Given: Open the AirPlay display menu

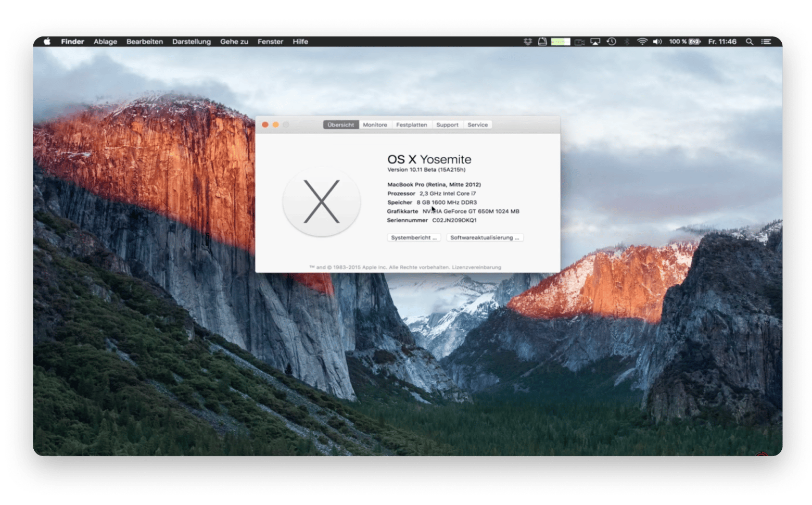Looking at the screenshot, I should (x=595, y=42).
